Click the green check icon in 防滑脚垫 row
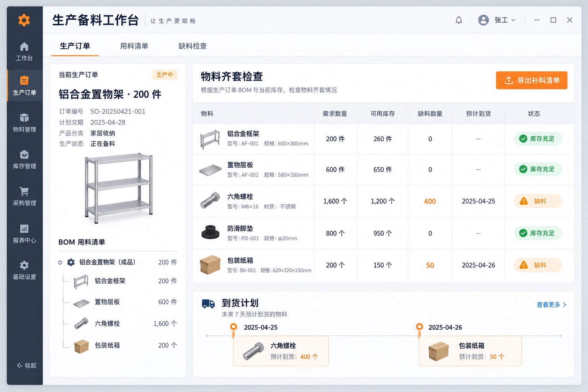Image resolution: width=588 pixels, height=392 pixels. click(x=523, y=233)
